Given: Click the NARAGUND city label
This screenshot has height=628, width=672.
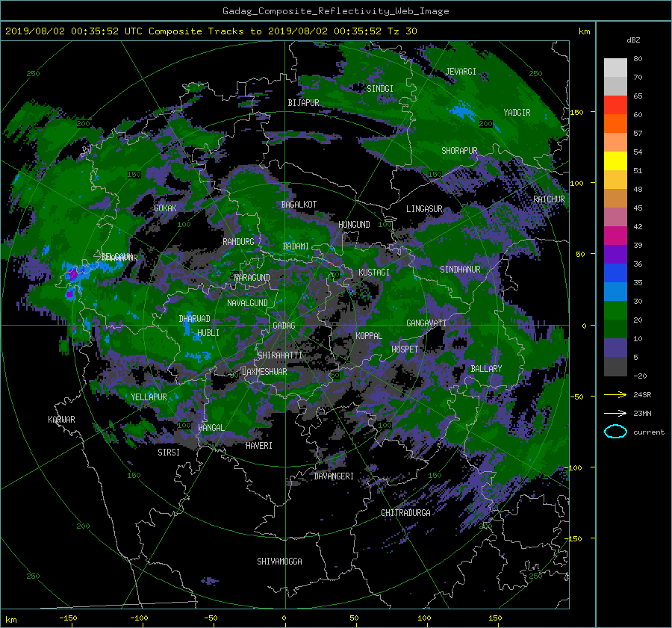Looking at the screenshot, I should coord(252,277).
